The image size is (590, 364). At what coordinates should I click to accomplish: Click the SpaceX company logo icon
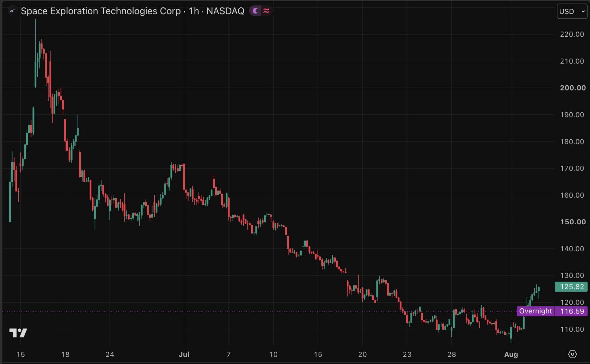pyautogui.click(x=12, y=11)
